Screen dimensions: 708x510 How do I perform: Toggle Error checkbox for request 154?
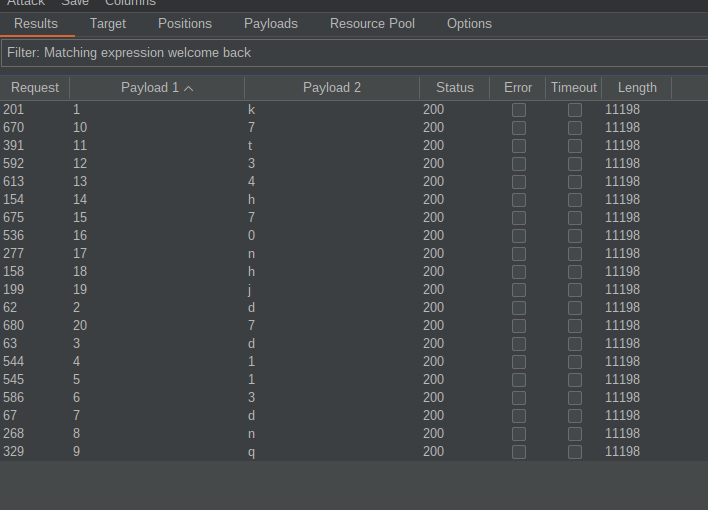tap(519, 200)
